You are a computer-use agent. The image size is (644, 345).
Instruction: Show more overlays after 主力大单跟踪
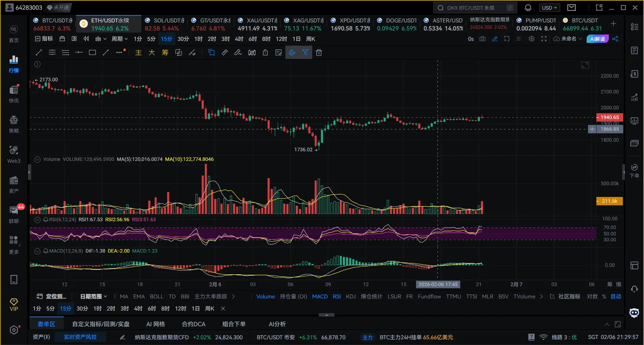[233, 296]
